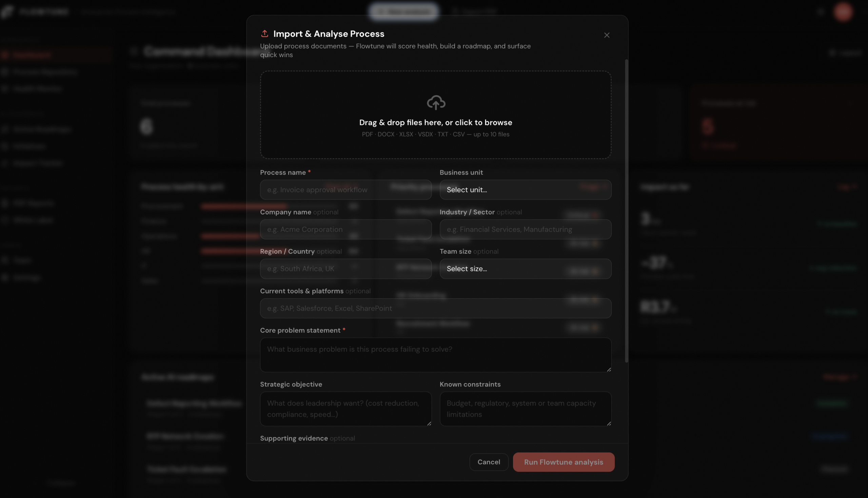Focus the Known constraints textarea
868x498 pixels.
coord(526,409)
